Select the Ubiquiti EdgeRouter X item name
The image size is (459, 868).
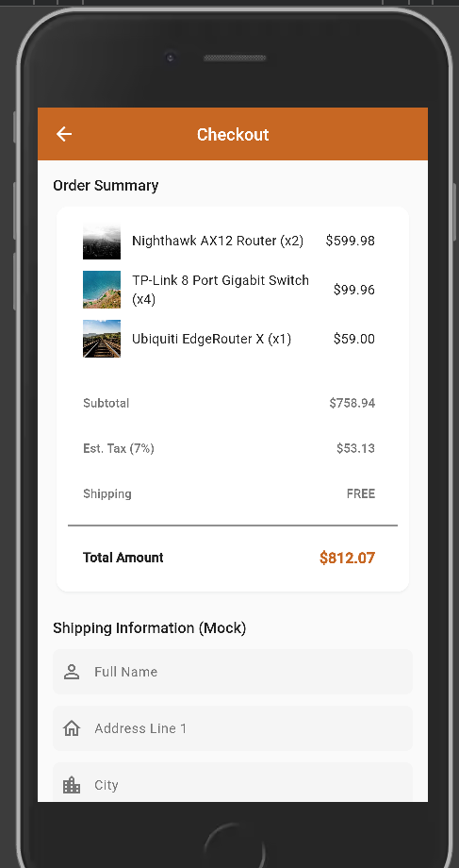click(211, 338)
